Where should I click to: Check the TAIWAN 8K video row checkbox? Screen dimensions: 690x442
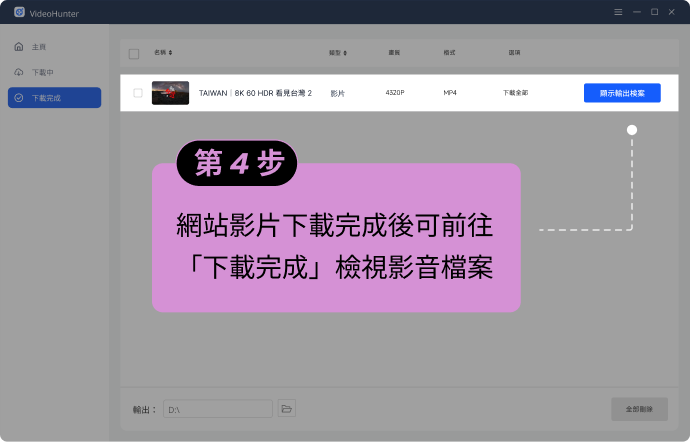click(138, 93)
